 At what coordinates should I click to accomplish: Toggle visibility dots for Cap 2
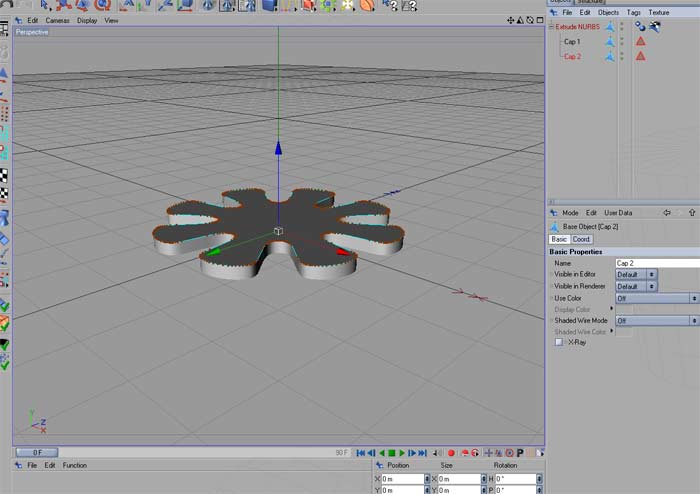point(622,56)
